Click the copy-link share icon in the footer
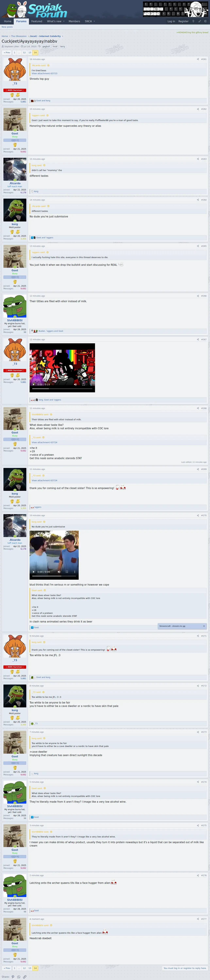Screen dimensions: 210x980 [25, 977]
